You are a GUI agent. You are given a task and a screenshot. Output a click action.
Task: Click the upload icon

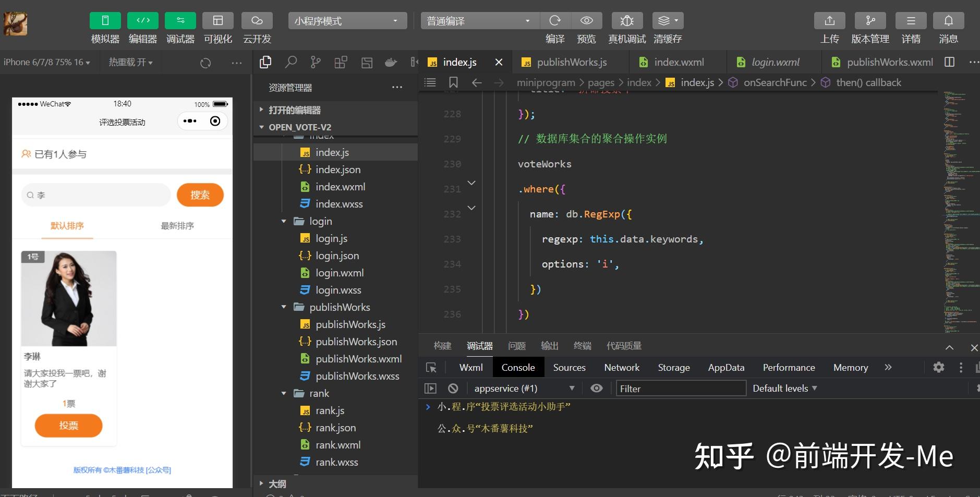pyautogui.click(x=829, y=20)
